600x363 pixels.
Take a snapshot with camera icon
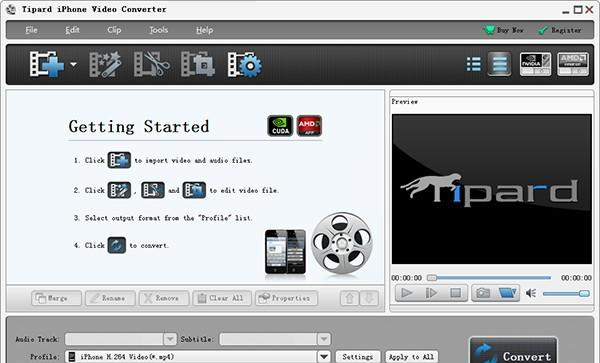(x=483, y=293)
